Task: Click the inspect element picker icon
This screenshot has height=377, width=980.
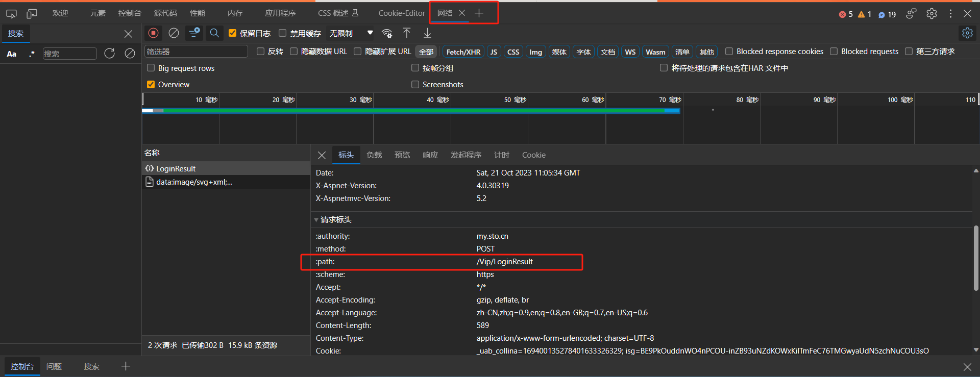Action: pos(11,13)
